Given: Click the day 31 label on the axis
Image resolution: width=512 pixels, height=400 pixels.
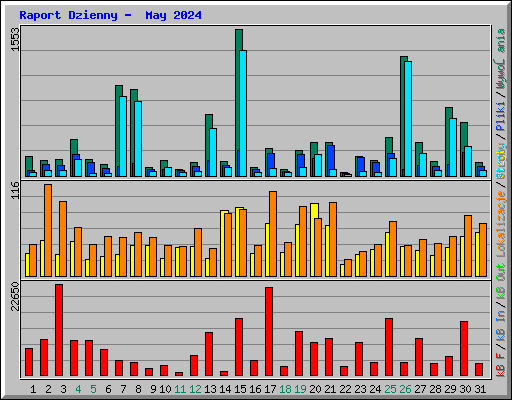Looking at the screenshot, I should [x=480, y=389].
